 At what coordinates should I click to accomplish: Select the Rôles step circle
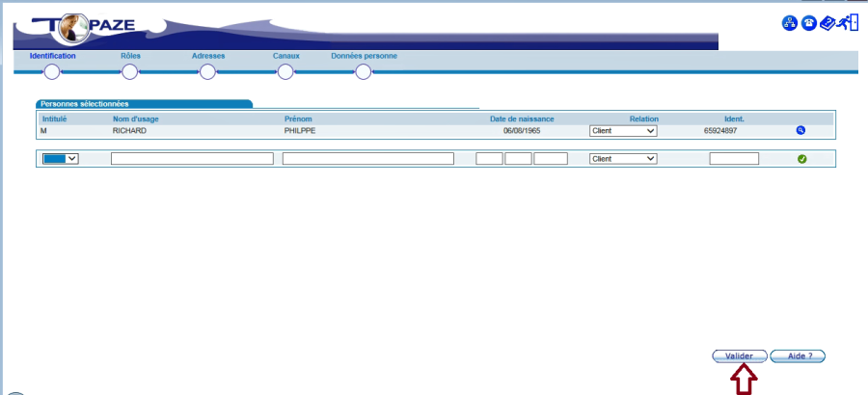coord(130,71)
